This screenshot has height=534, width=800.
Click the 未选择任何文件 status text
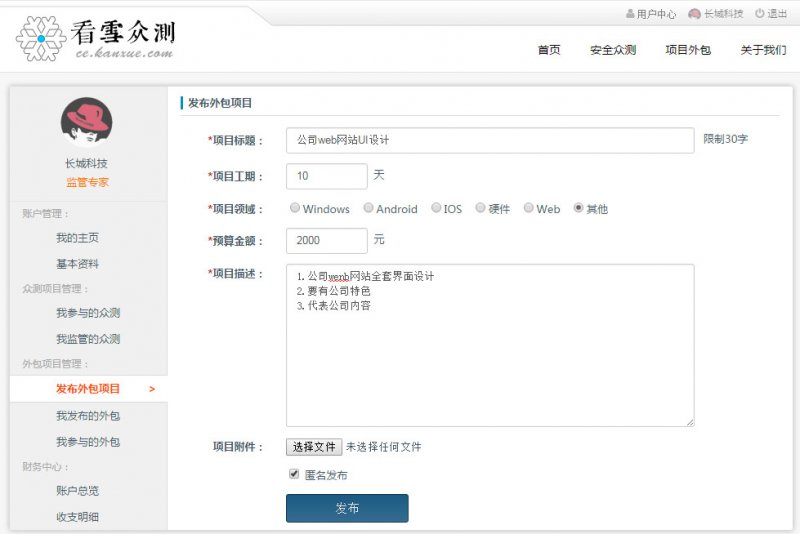click(x=384, y=447)
